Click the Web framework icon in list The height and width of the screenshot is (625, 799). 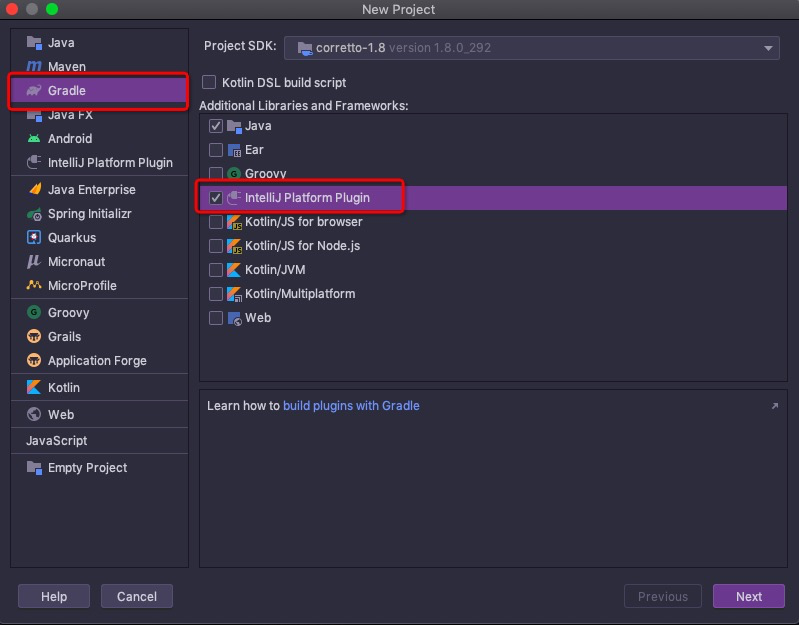(234, 318)
